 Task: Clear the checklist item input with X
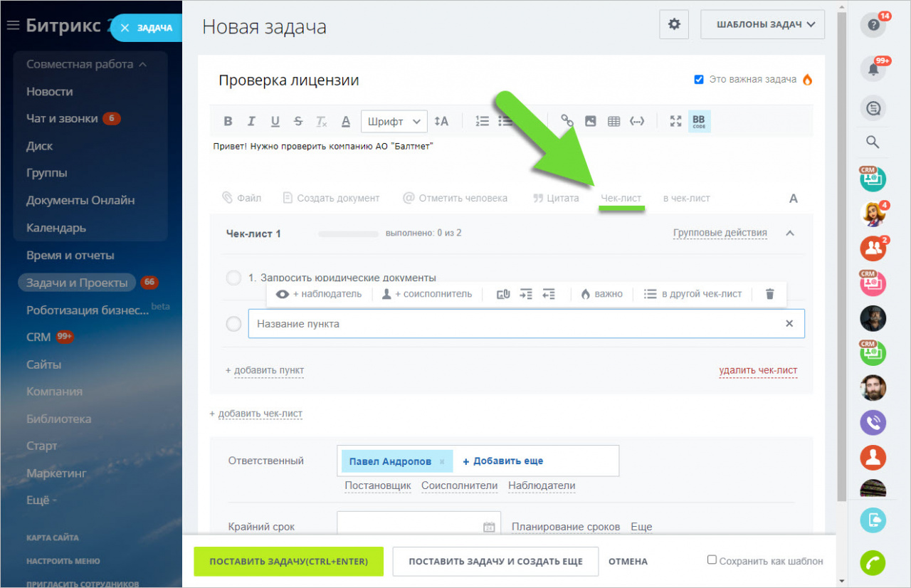(x=789, y=323)
